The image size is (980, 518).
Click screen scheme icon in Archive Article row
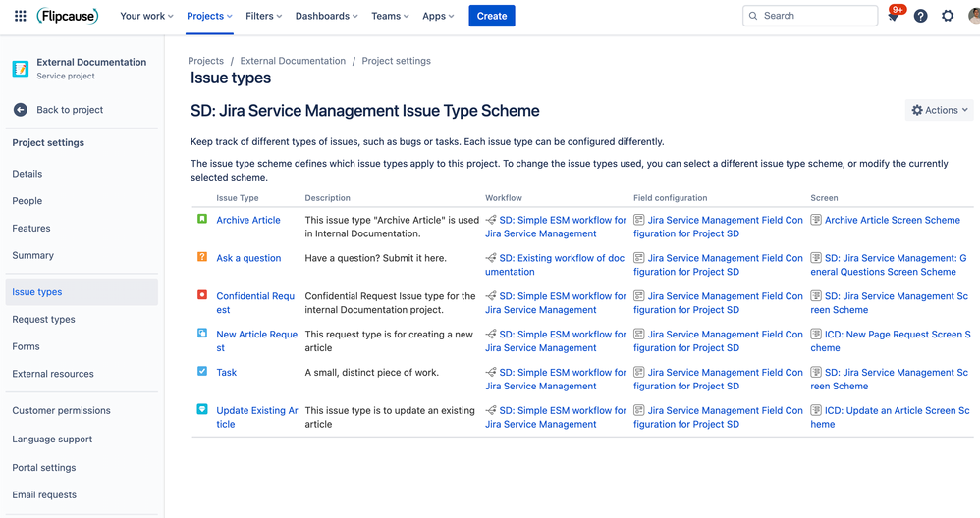816,220
